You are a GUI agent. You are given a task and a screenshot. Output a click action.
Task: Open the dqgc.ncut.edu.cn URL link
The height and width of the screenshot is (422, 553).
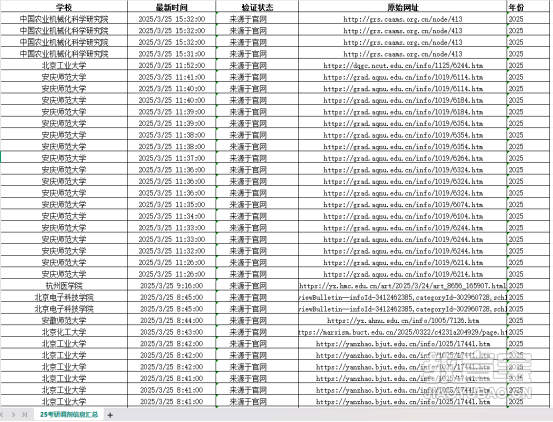403,66
